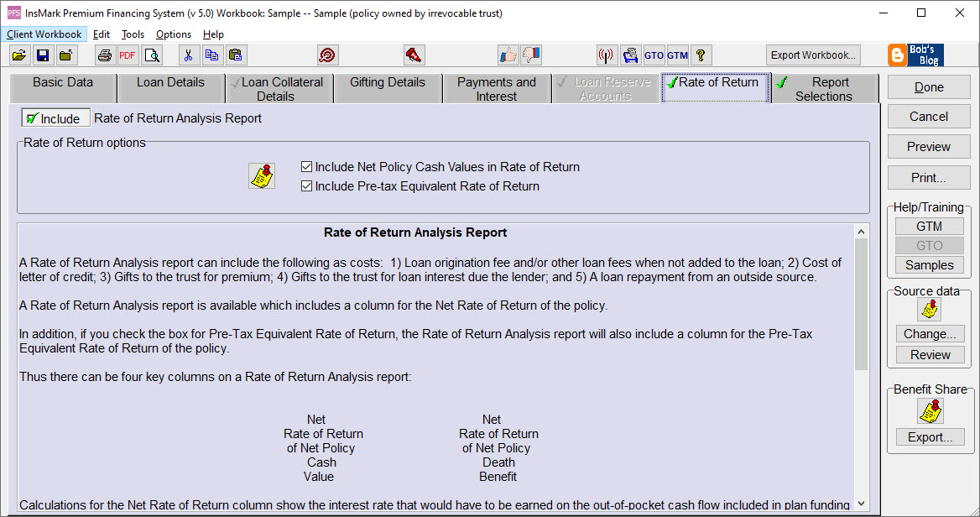
Task: Export the workbook as PDF
Action: pyautogui.click(x=127, y=55)
